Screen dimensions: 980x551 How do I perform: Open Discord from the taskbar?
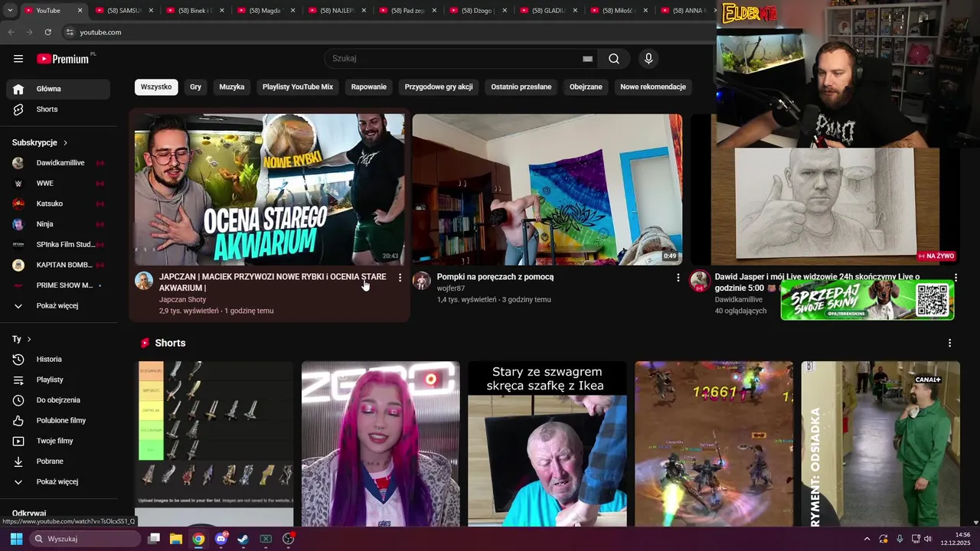[x=221, y=539]
